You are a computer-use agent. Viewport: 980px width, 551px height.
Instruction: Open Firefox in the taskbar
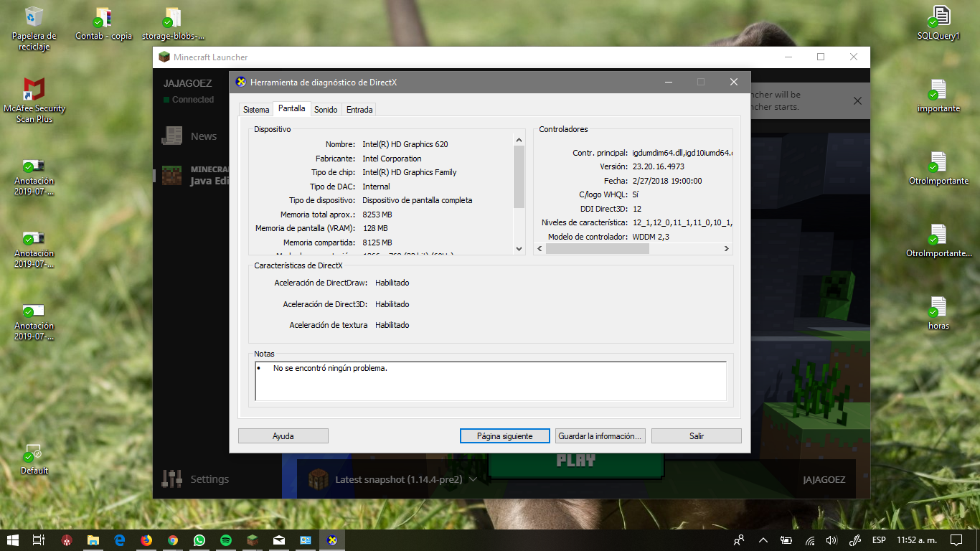tap(146, 540)
